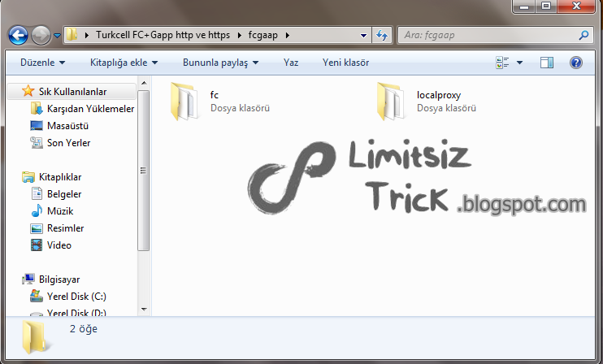Open Help with the question mark icon

(x=575, y=63)
